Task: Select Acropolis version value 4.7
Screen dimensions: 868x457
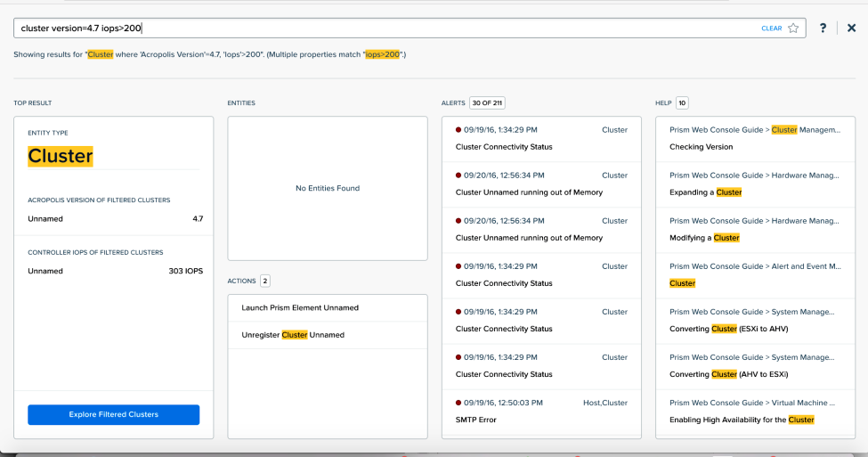Action: pos(198,219)
